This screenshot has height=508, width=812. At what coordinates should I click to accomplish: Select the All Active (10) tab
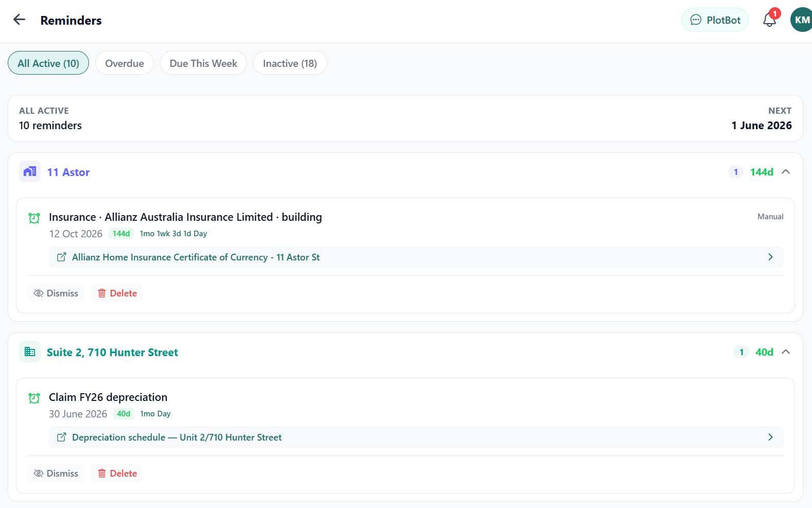click(x=48, y=63)
